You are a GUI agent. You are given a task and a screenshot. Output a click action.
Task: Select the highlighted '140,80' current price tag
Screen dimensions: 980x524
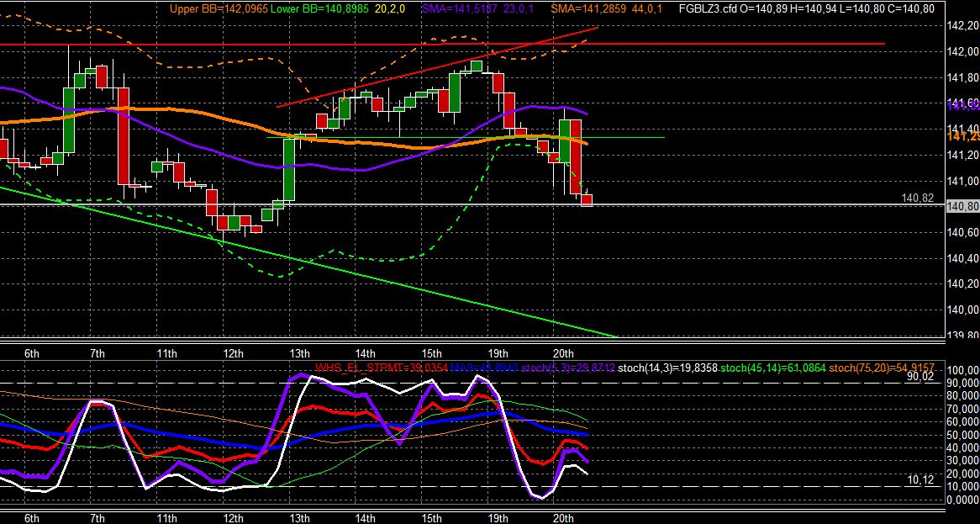coord(962,207)
